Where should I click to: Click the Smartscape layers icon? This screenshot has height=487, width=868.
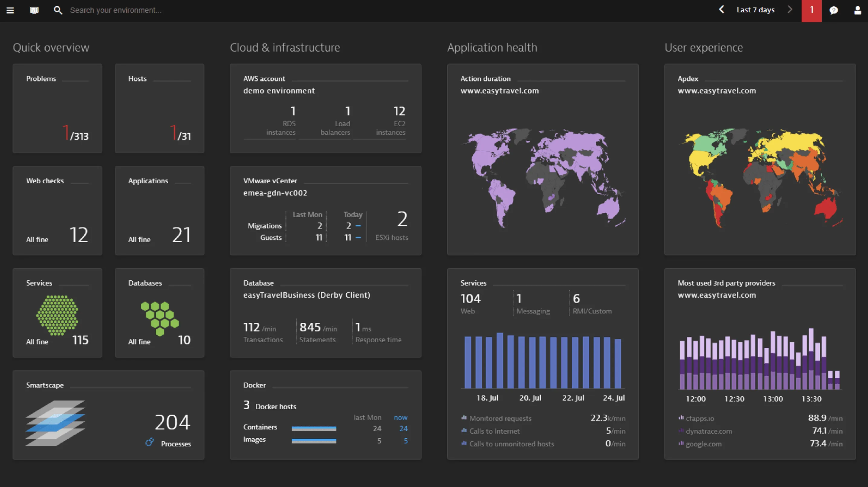pos(56,423)
